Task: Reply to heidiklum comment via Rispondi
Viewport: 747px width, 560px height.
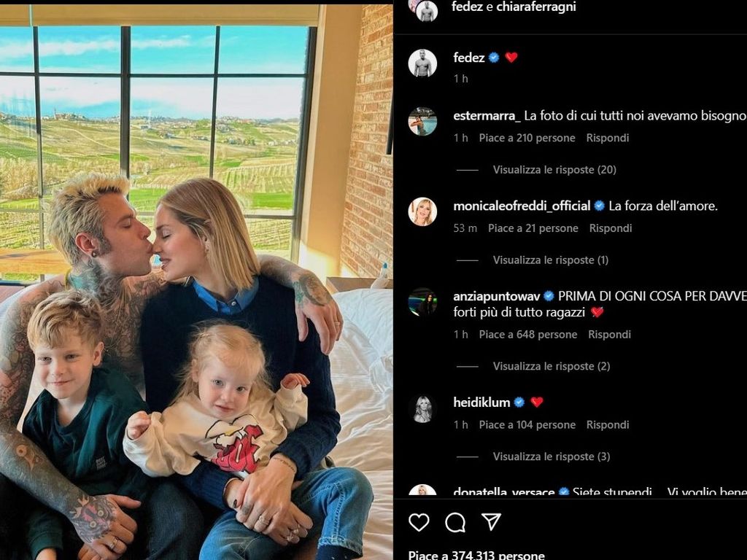Action: coord(608,425)
